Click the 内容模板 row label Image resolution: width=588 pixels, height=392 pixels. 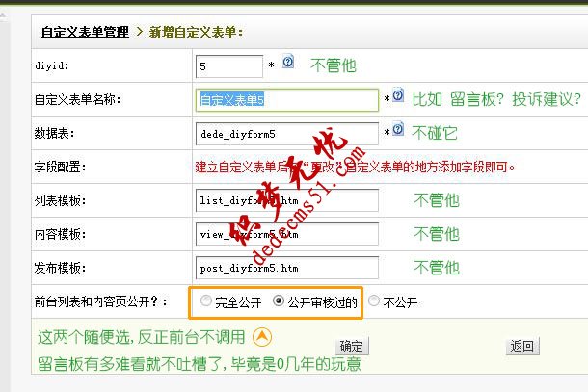60,234
